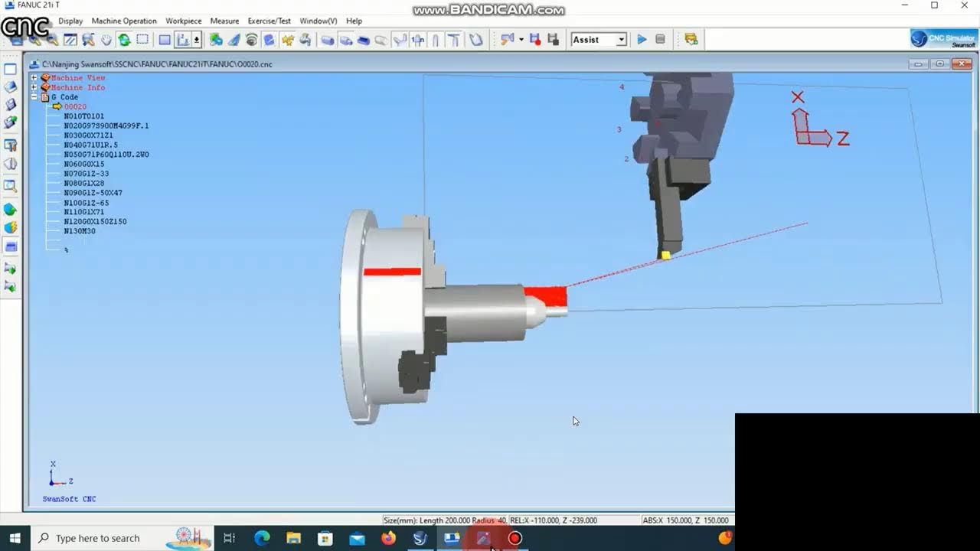This screenshot has height=551, width=980.
Task: Select line N010T0101 in code tree
Action: (x=84, y=116)
